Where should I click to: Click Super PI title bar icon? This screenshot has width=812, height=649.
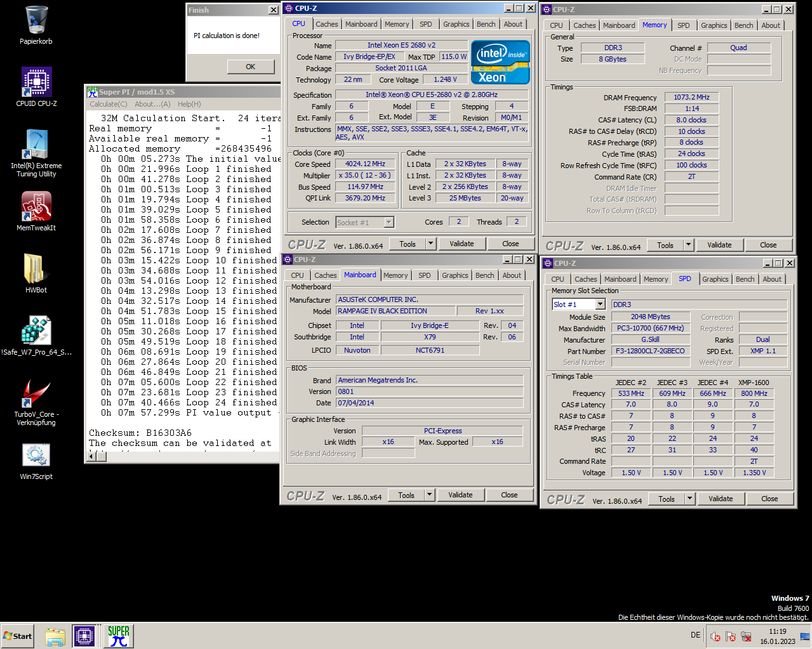point(92,92)
